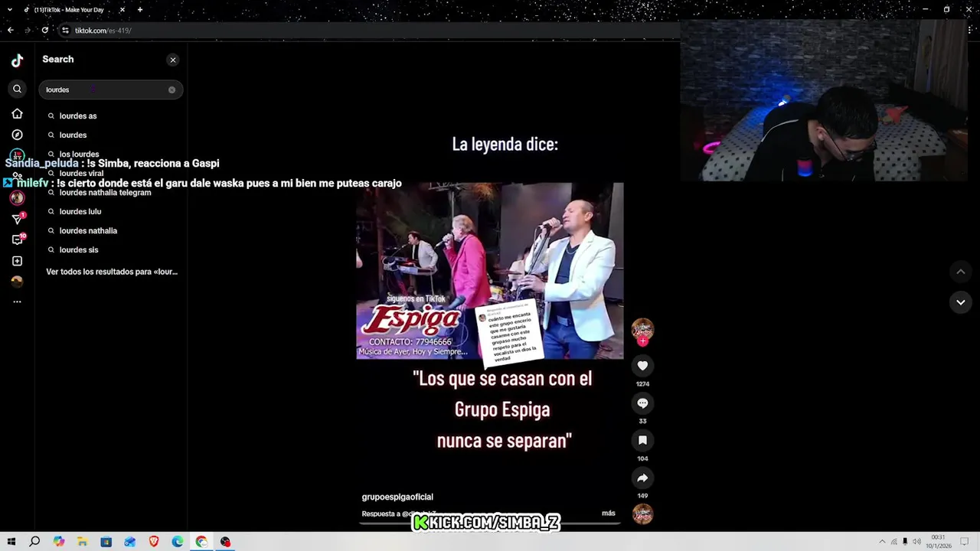Save the video with the bookmark icon
This screenshot has width=980, height=551.
tap(642, 440)
